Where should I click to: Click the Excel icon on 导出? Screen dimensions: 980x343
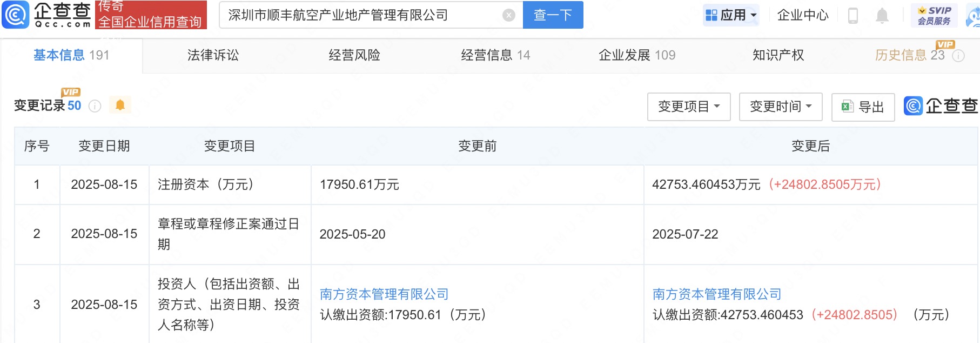[x=847, y=107]
